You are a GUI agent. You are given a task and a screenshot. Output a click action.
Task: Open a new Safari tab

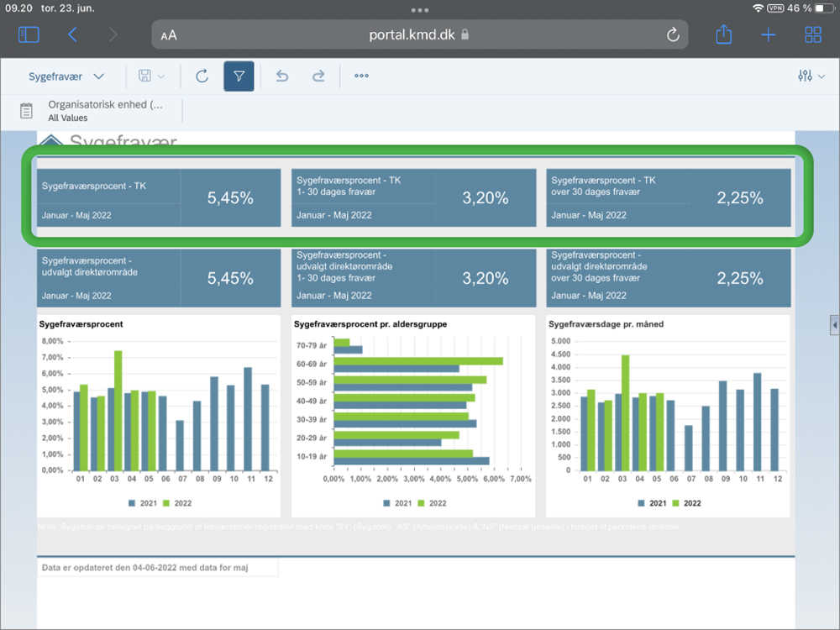point(768,34)
